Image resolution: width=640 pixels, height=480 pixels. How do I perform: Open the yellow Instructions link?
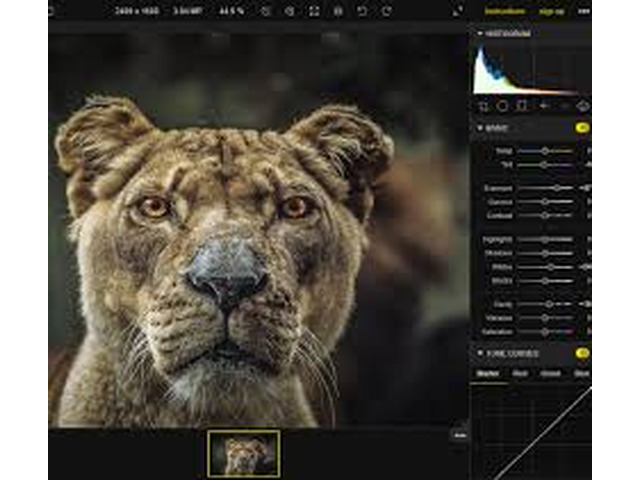(x=505, y=11)
